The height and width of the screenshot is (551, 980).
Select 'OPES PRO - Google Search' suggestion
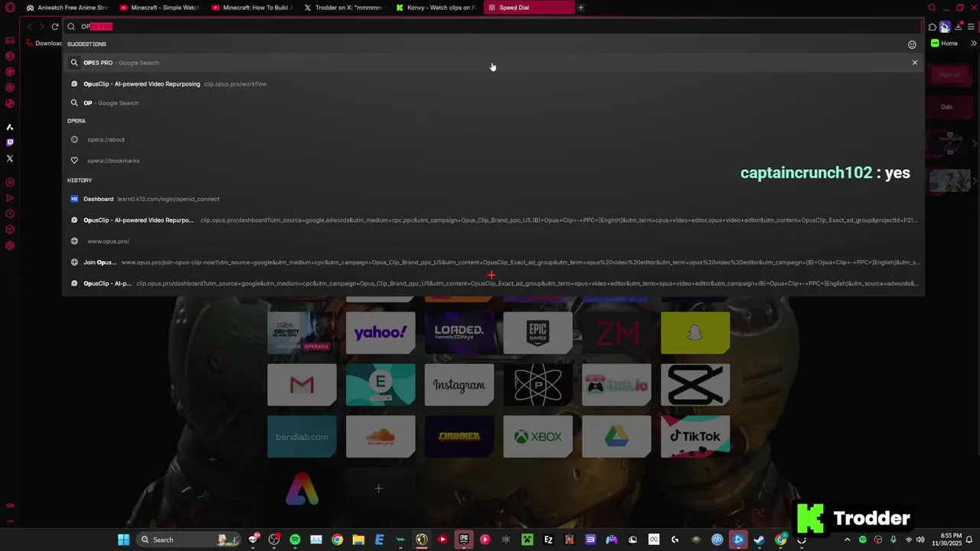(493, 63)
